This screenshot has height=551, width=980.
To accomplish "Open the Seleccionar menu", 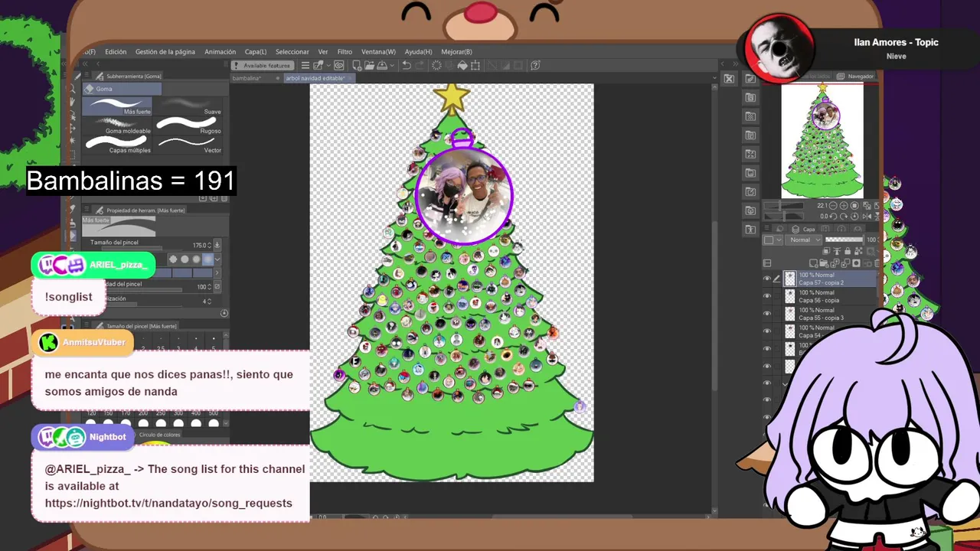I will point(292,52).
